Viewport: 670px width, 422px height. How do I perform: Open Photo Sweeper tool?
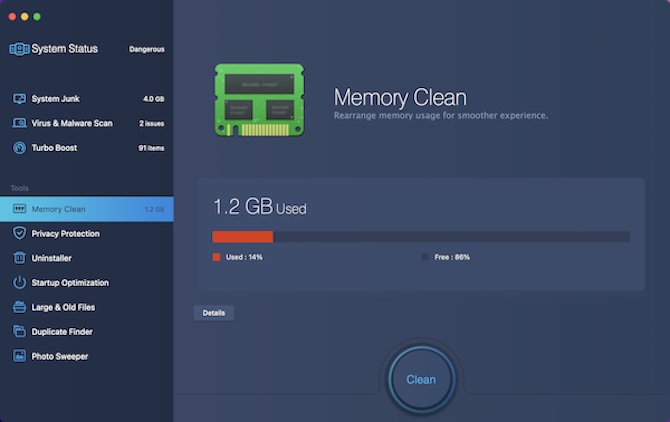pyautogui.click(x=87, y=356)
